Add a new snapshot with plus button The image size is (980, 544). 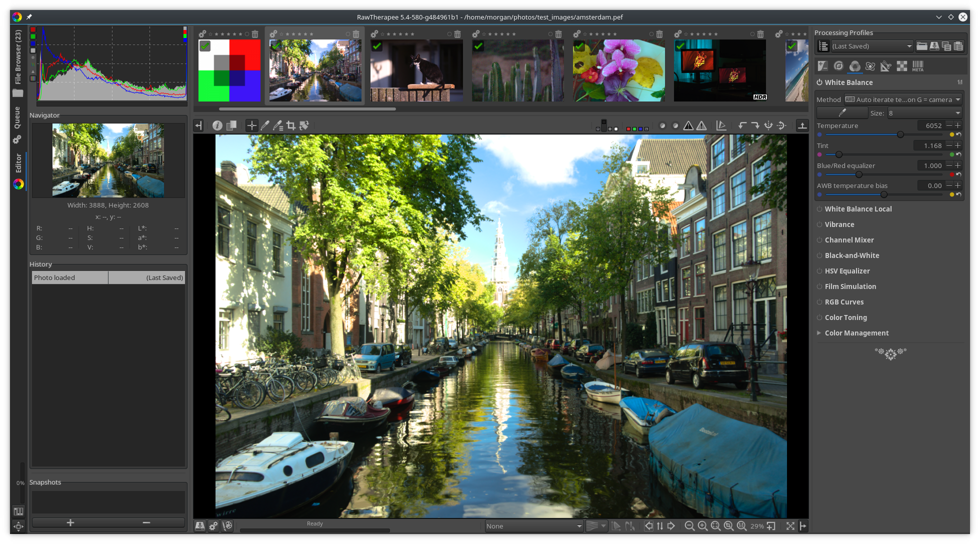[x=70, y=522]
